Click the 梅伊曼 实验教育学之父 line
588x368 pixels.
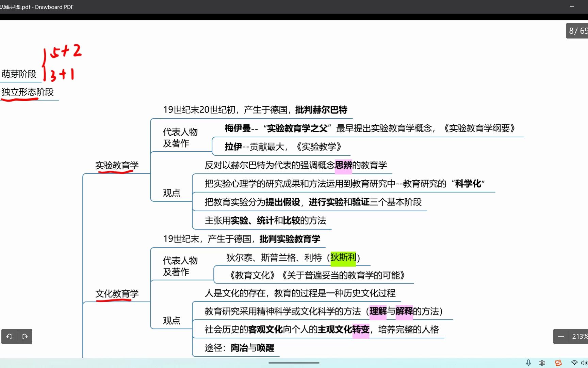tap(370, 128)
